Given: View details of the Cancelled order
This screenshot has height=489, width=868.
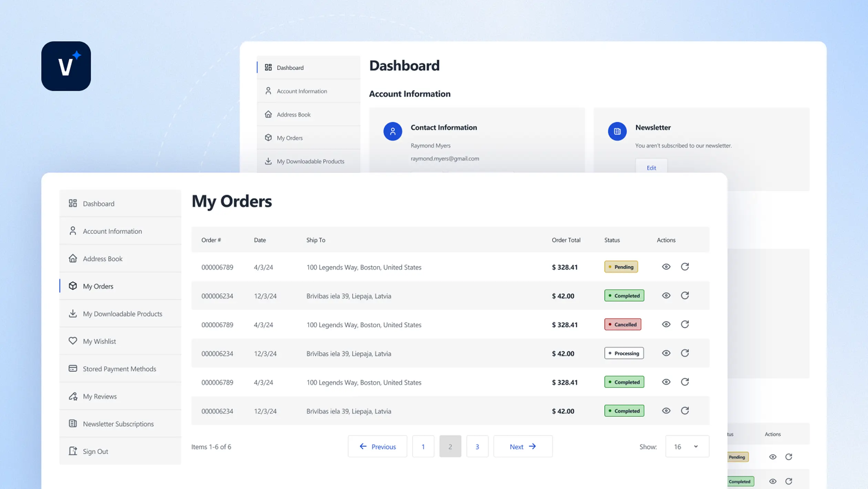Looking at the screenshot, I should [x=666, y=324].
